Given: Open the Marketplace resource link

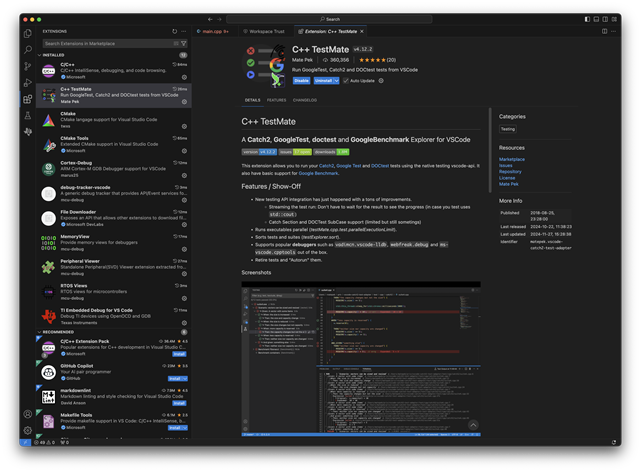Looking at the screenshot, I should (x=512, y=160).
